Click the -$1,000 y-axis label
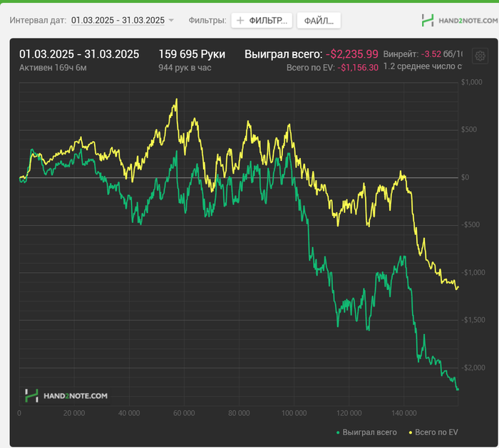Screen dimensions: 499x448 [473, 273]
